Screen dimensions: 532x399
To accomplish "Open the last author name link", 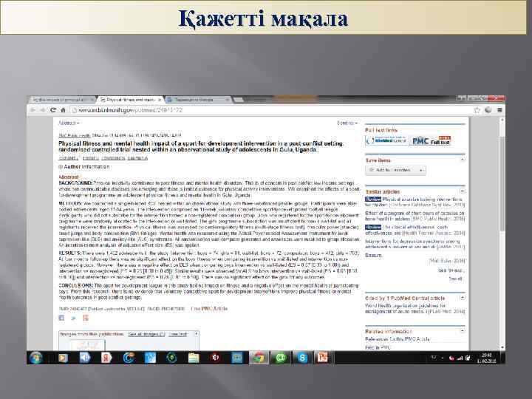I will 137,158.
